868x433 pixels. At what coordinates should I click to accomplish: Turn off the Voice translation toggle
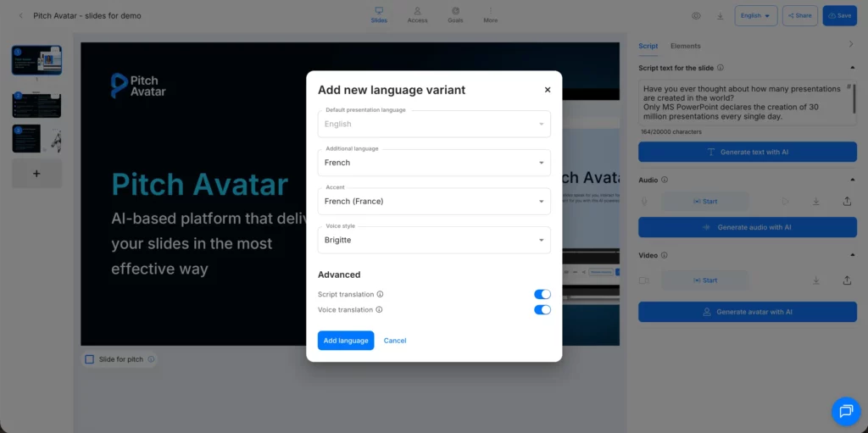(x=542, y=309)
